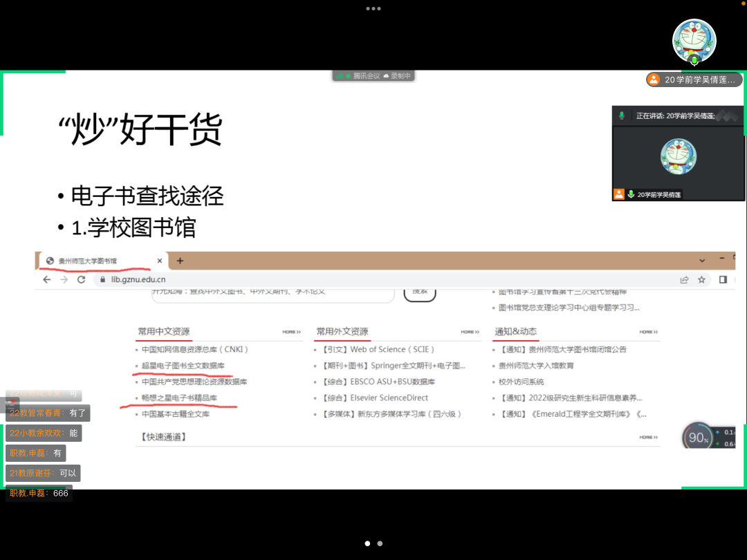Viewport: 747px width, 560px height.
Task: Open the browser side panel icon
Action: pos(723,280)
